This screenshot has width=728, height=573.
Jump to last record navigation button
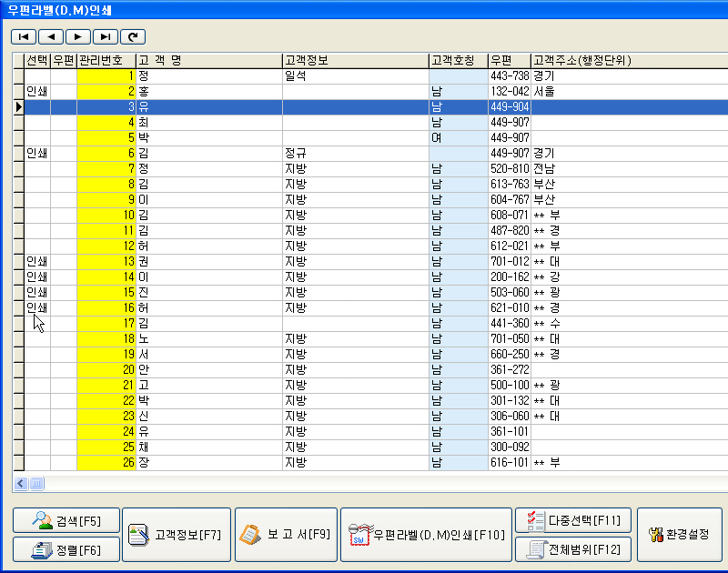[106, 36]
